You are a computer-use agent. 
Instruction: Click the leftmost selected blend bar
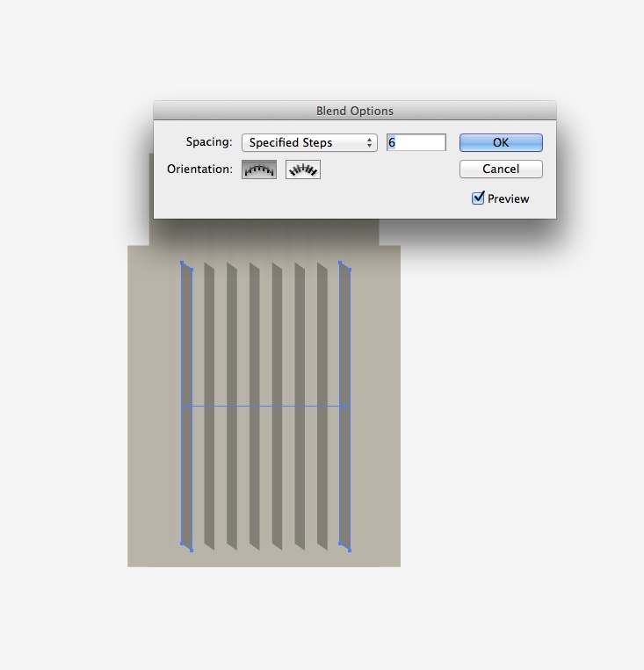187,406
